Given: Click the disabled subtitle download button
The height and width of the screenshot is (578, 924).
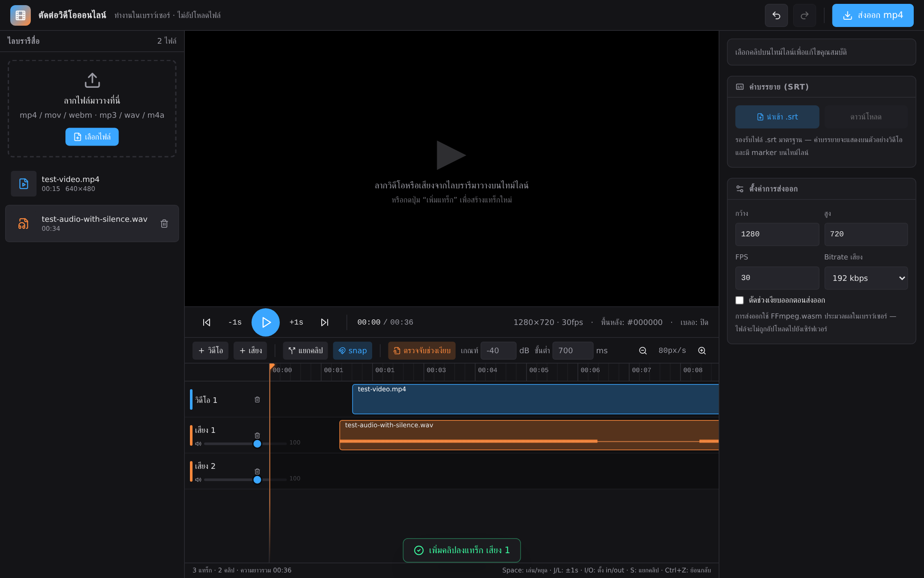Looking at the screenshot, I should [x=866, y=117].
